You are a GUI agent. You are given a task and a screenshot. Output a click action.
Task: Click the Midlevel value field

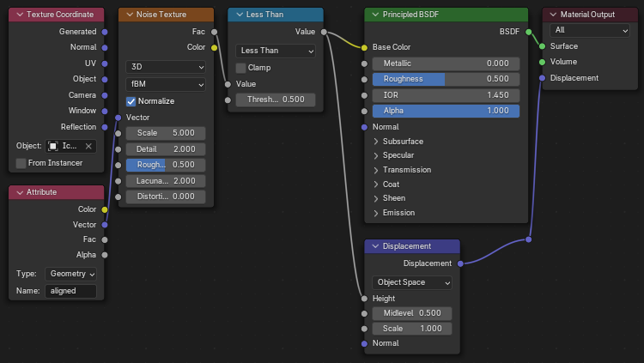coord(412,313)
